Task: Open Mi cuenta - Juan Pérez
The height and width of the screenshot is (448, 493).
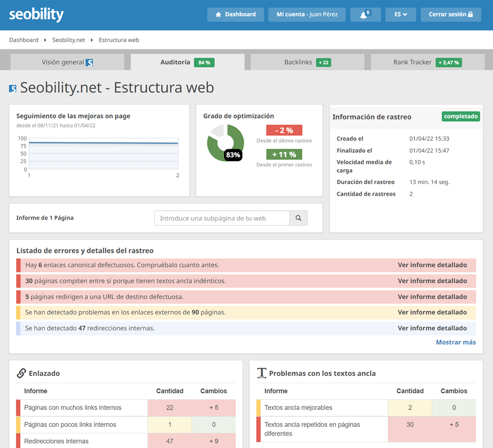Action: (307, 14)
